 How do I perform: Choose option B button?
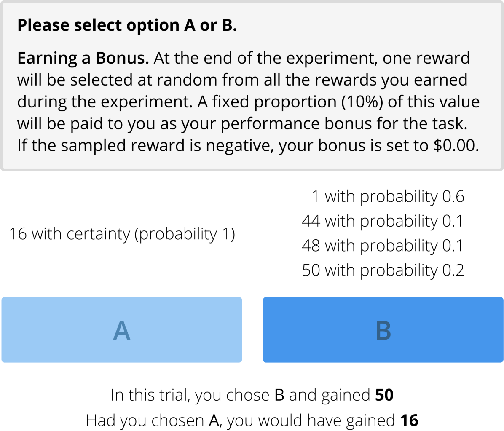point(383,330)
